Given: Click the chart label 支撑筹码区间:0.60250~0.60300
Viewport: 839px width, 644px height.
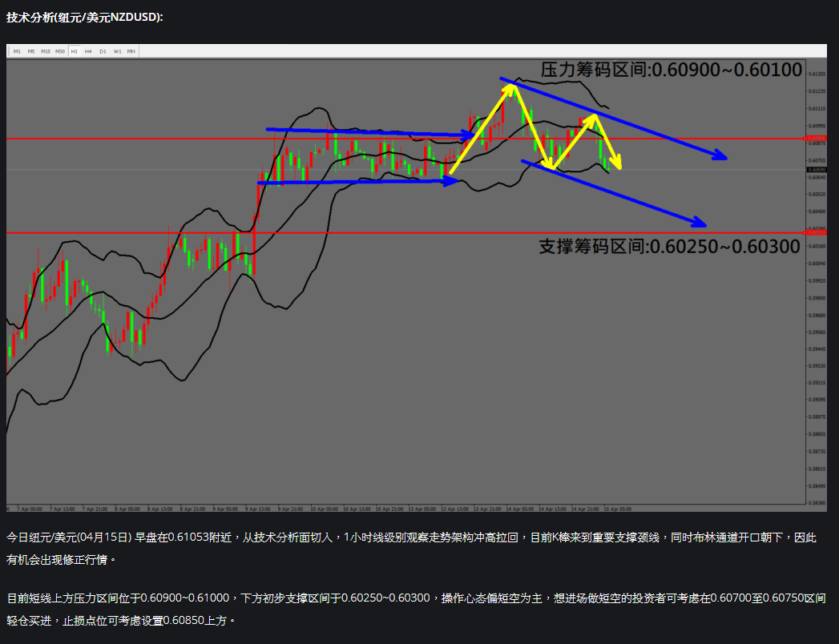Looking at the screenshot, I should point(669,247).
